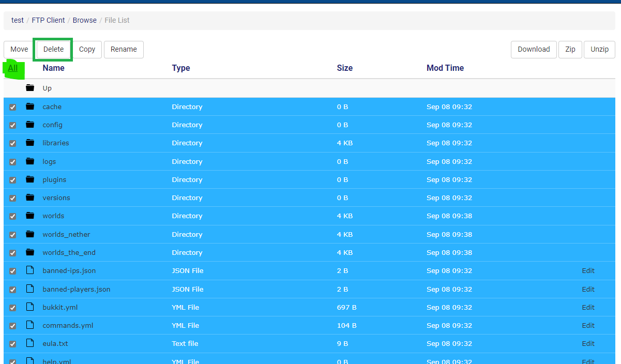Screen dimensions: 621x364
Task: Uncheck the cache directory checkbox
Action: [x=13, y=107]
